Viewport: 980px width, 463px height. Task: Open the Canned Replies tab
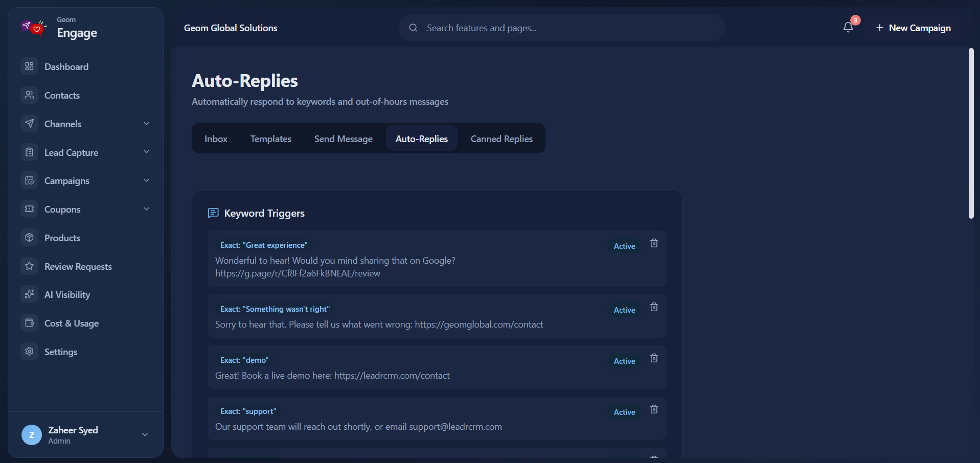pos(502,138)
